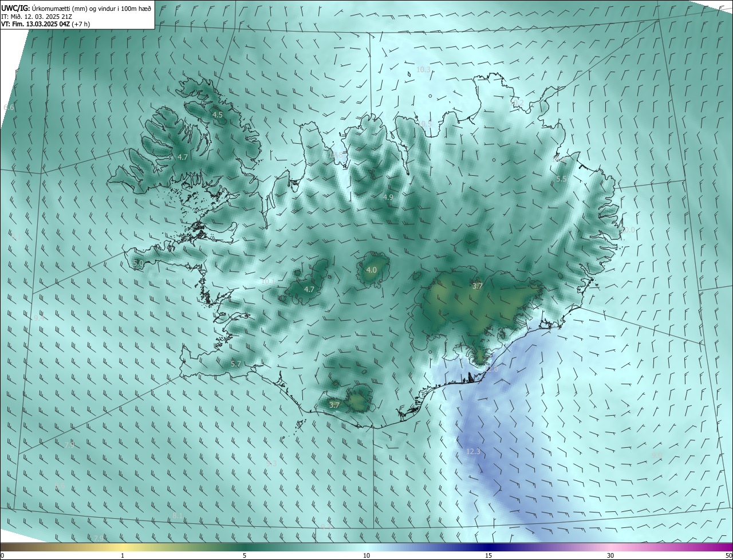The width and height of the screenshot is (733, 560).
Task: Click the '15' tick label on the color scale
Action: (x=488, y=555)
